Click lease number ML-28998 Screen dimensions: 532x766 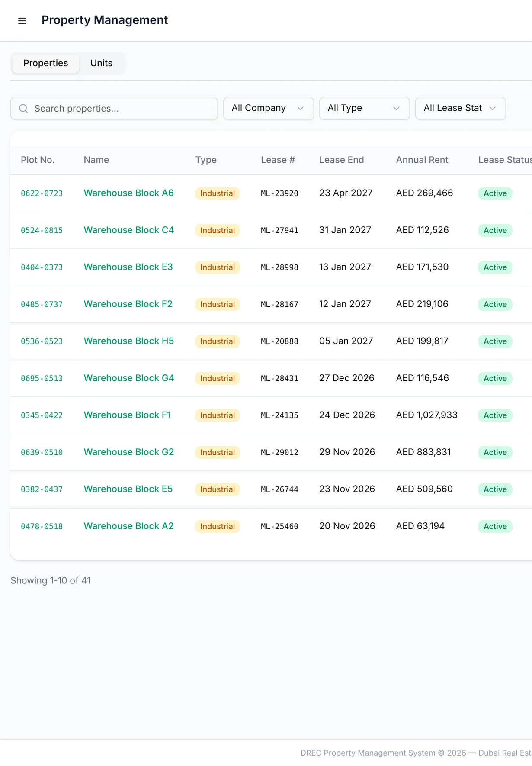(x=279, y=267)
